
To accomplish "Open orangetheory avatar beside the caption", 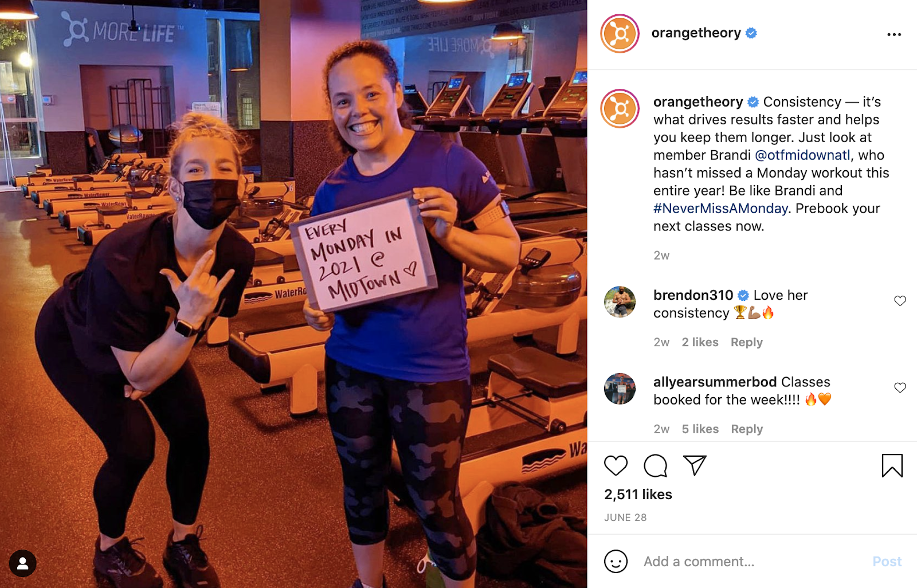I will point(620,108).
